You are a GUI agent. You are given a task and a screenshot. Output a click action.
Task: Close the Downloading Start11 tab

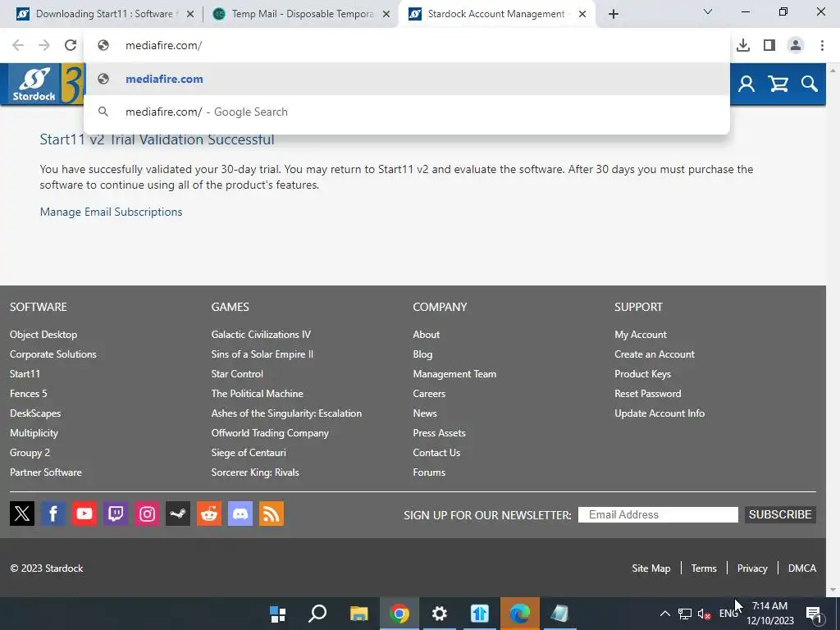tap(190, 15)
